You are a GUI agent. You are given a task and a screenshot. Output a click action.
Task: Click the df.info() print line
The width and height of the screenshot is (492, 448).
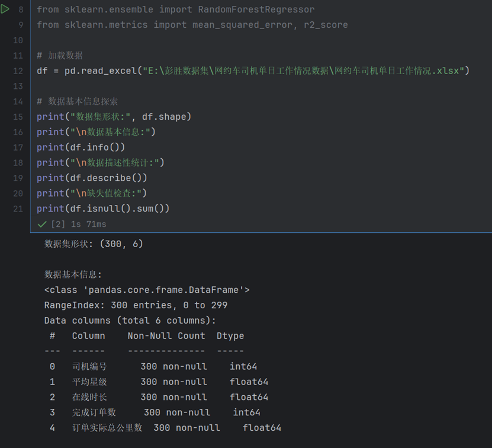click(81, 148)
